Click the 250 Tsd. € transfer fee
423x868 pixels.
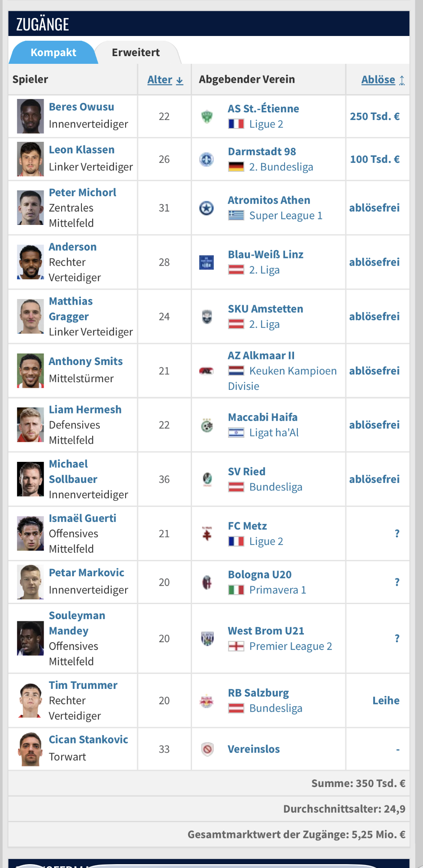click(375, 117)
